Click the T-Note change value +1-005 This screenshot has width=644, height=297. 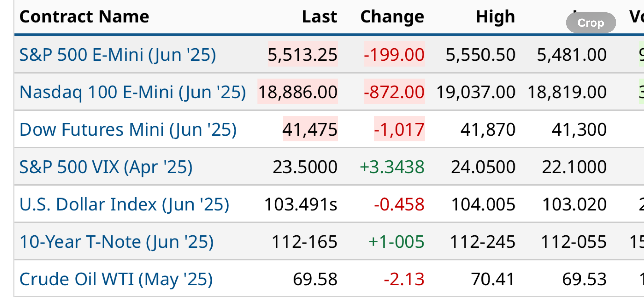coord(396,242)
